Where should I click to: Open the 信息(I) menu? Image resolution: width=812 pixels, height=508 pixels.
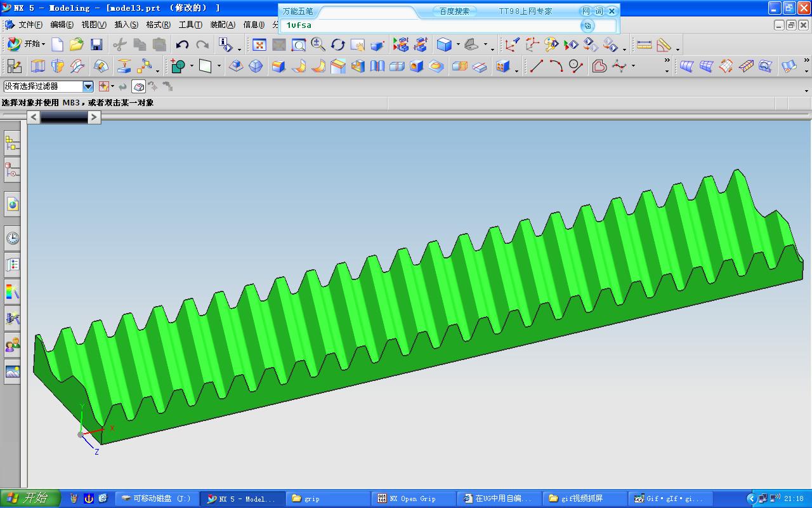tap(254, 25)
